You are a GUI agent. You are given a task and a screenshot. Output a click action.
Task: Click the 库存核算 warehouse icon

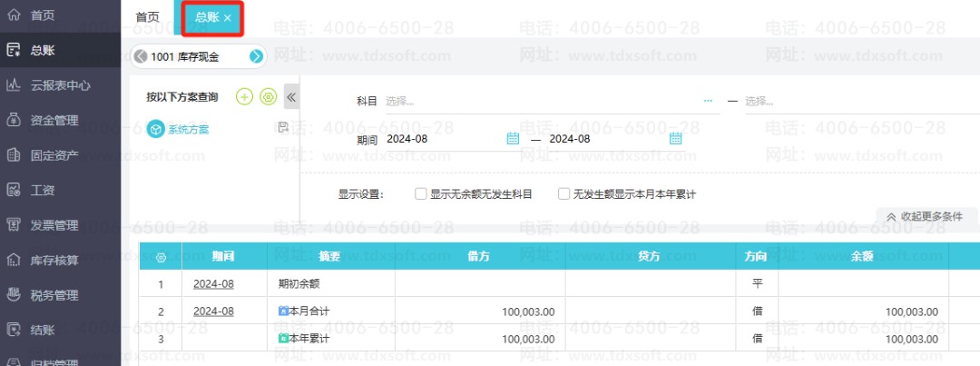14,261
